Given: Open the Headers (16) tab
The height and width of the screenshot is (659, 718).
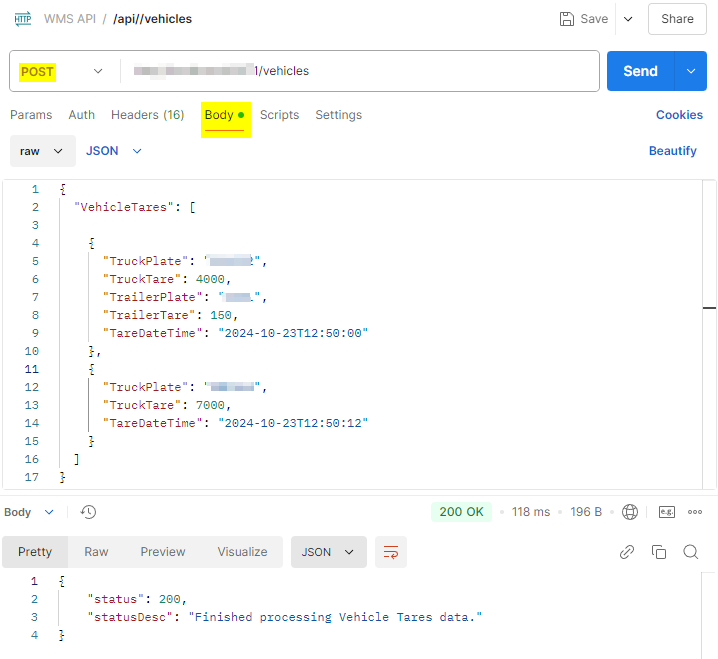Looking at the screenshot, I should (x=147, y=115).
